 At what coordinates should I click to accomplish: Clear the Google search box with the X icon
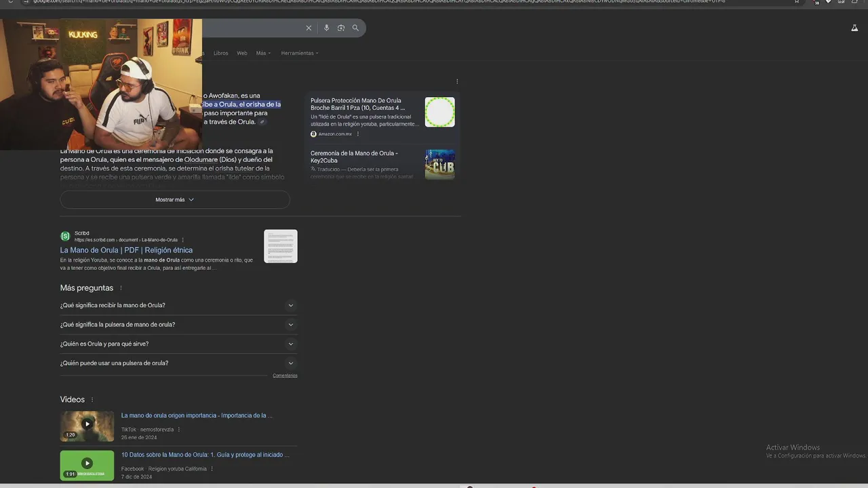click(x=309, y=28)
